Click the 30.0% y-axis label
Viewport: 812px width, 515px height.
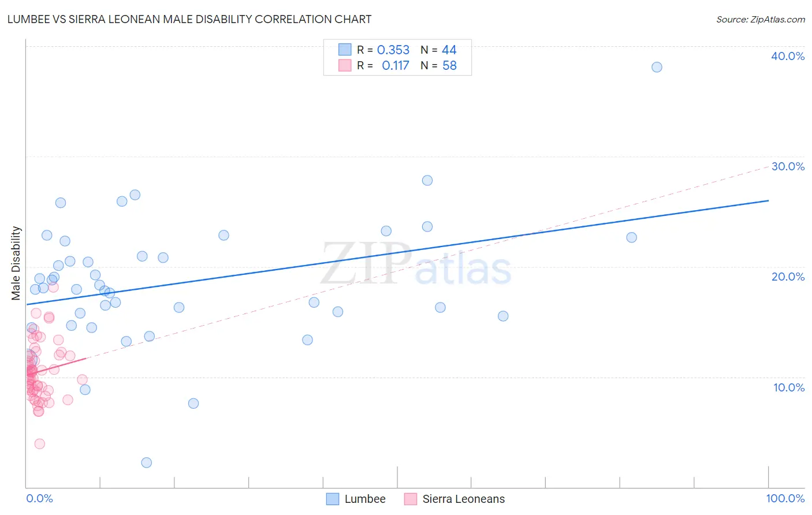788,166
